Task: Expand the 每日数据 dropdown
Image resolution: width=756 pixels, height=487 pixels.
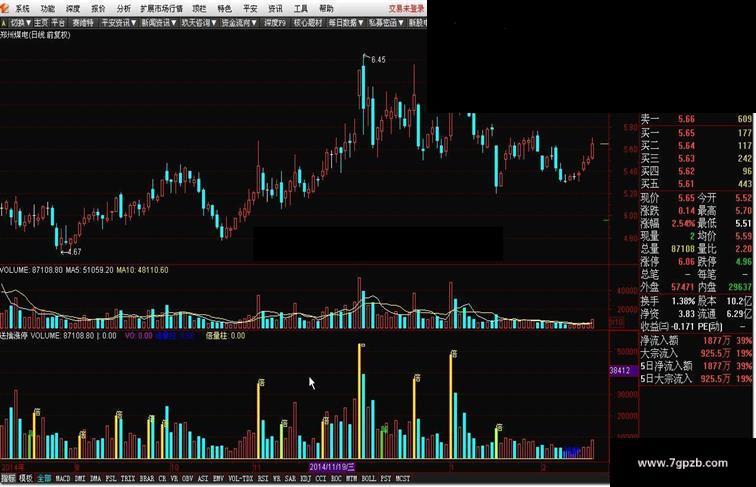Action: pyautogui.click(x=346, y=23)
